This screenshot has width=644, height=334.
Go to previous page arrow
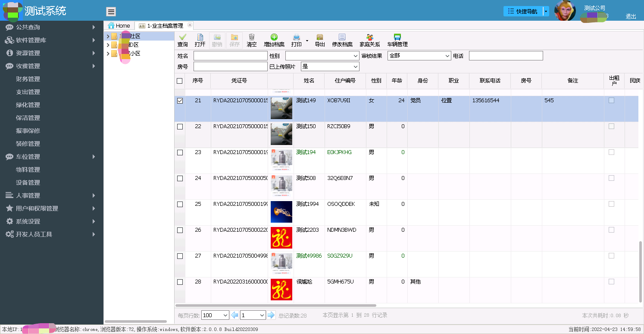point(234,315)
